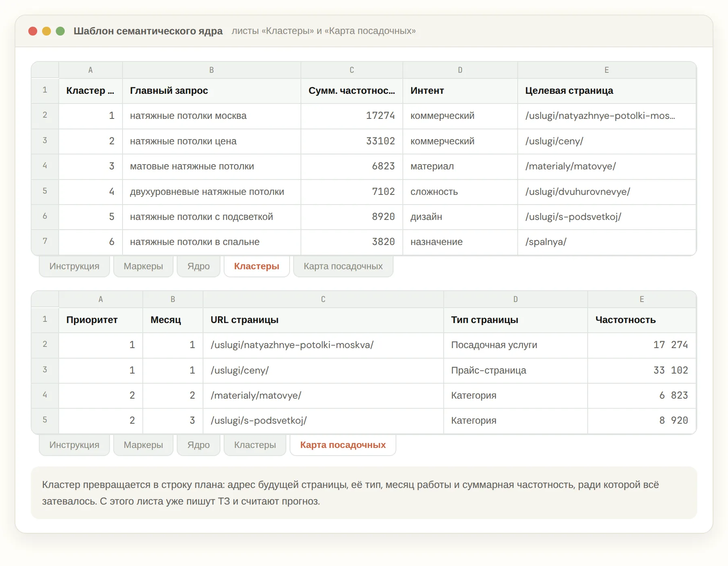
Task: Select column letter A above the Кластер header
Action: 91,70
